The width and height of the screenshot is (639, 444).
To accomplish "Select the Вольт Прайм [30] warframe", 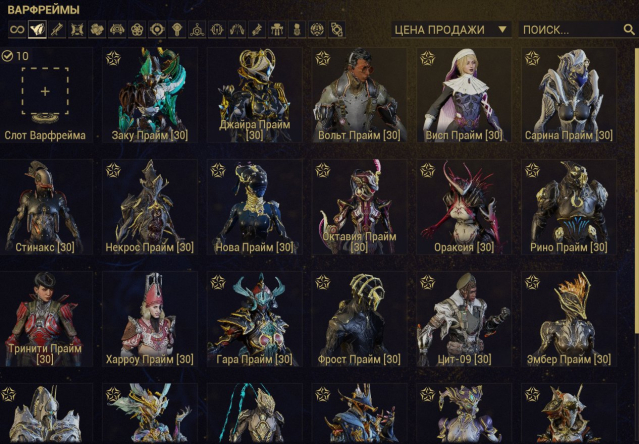I will (x=359, y=94).
